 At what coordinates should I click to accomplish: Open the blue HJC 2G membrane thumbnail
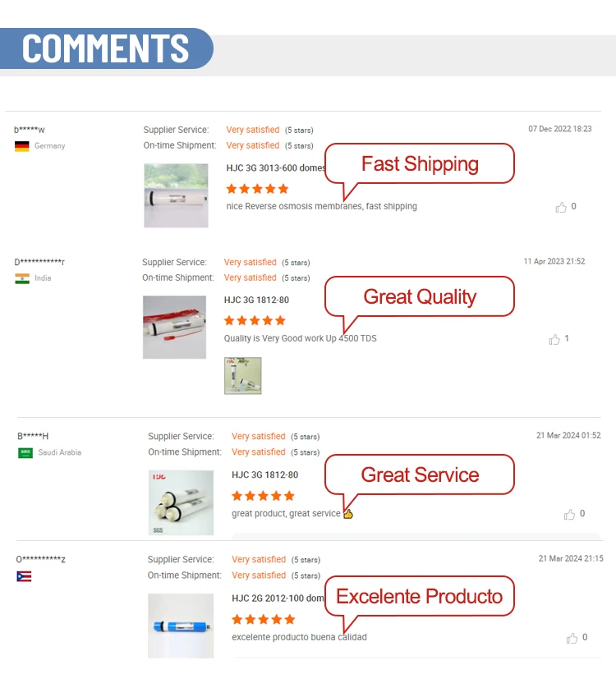pyautogui.click(x=181, y=626)
